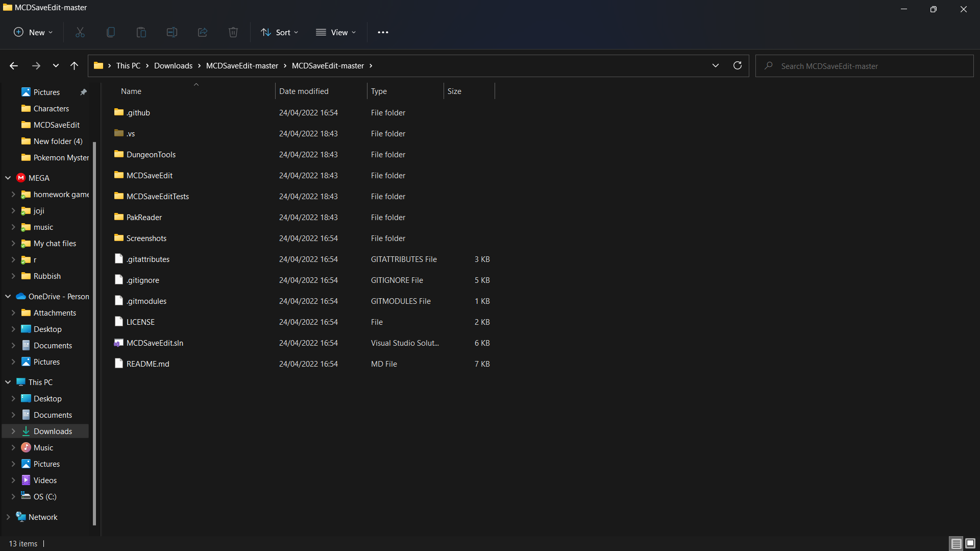The width and height of the screenshot is (980, 551).
Task: Delete using the trash icon
Action: point(233,32)
